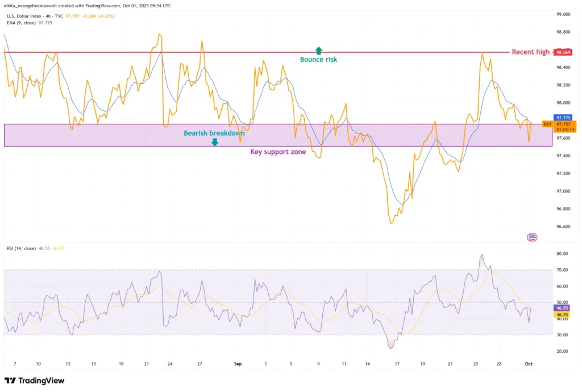Click the purple RSI 46.55 value tag
582x392 pixels.
(x=562, y=307)
